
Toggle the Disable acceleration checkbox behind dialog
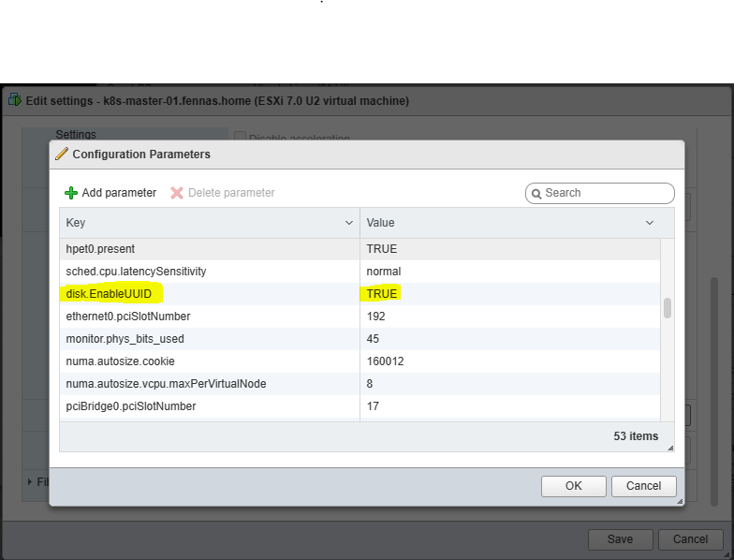point(240,137)
